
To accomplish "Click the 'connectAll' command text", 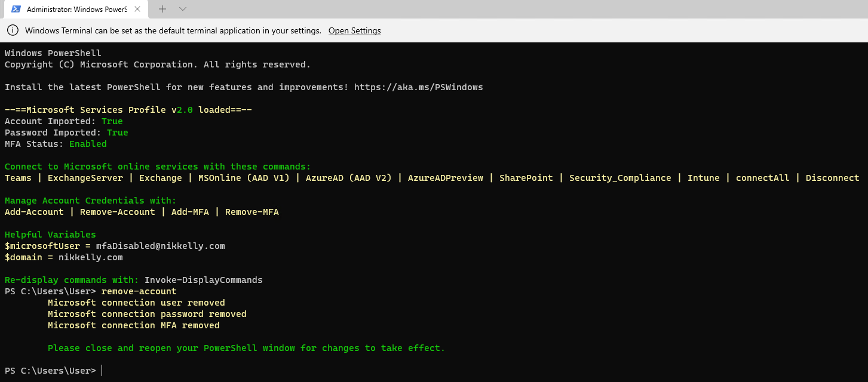I will pos(763,178).
